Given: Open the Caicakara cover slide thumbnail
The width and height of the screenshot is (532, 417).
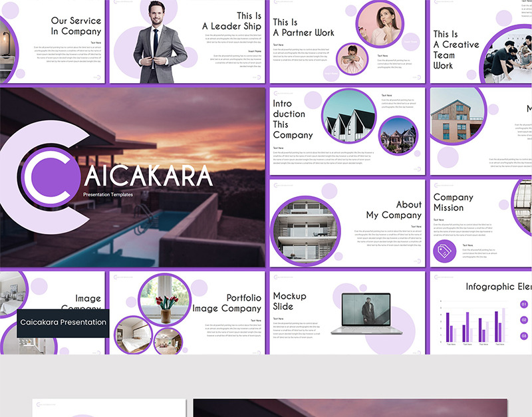Looking at the screenshot, I should click(x=132, y=177).
